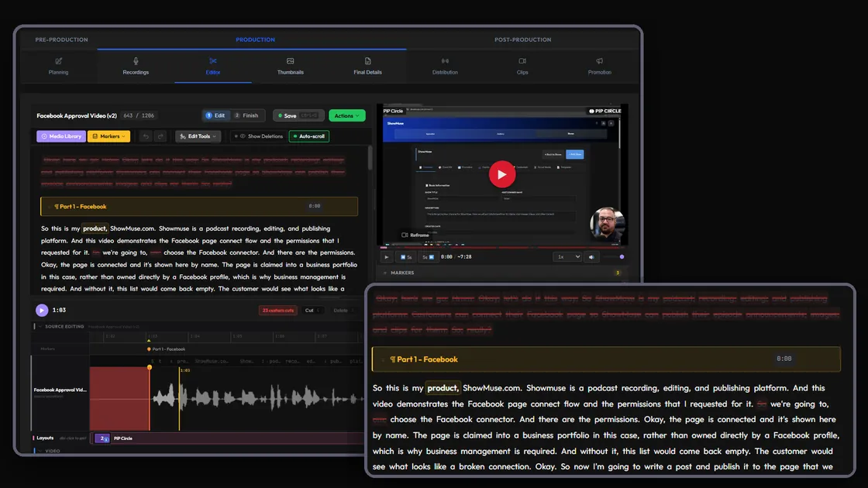Viewport: 868px width, 488px height.
Task: Toggle Show Deletions
Action: [x=259, y=136]
